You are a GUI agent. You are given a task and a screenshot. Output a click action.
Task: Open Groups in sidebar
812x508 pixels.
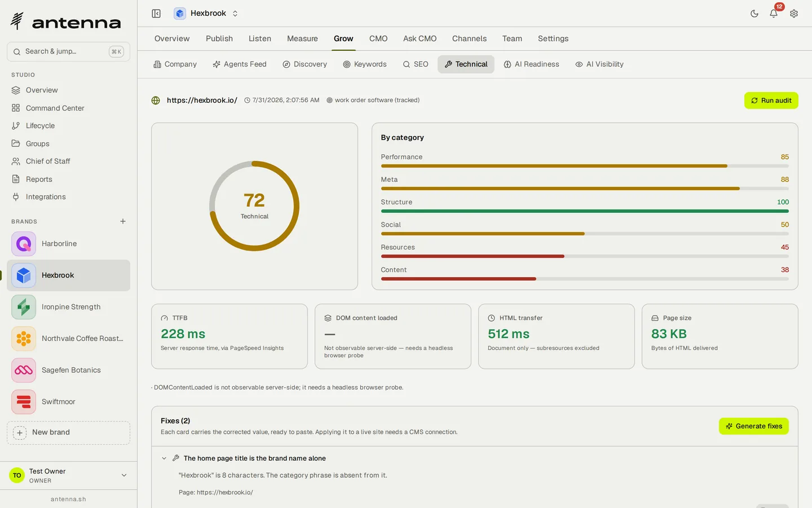(68, 143)
